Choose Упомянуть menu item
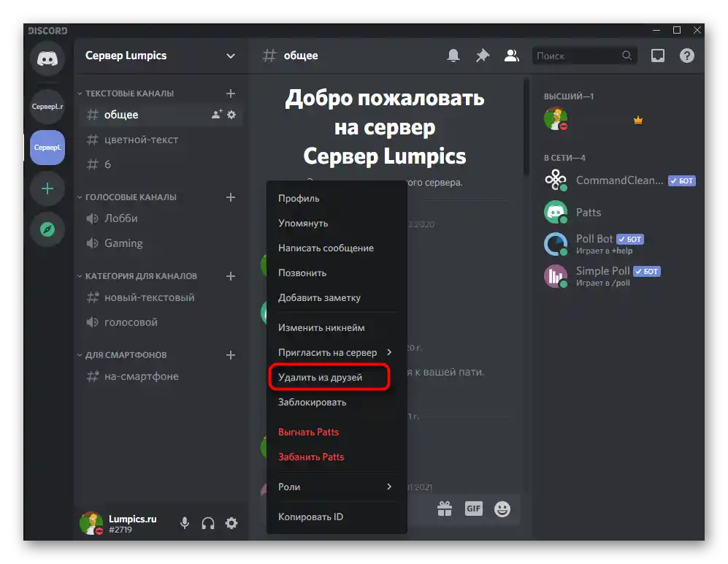This screenshot has height=564, width=728. (x=337, y=223)
